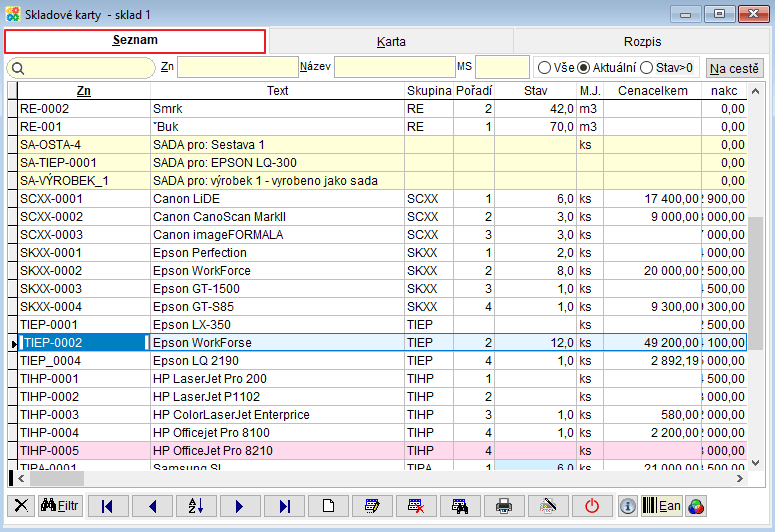Jump to first record arrow

point(107,506)
